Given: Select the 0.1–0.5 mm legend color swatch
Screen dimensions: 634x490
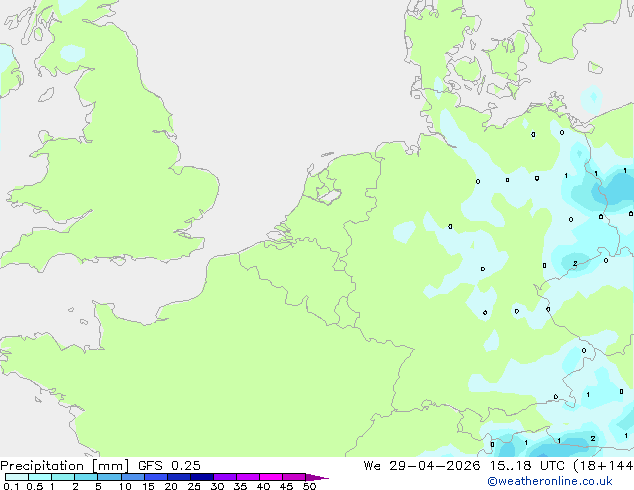Looking at the screenshot, I should point(17,477).
